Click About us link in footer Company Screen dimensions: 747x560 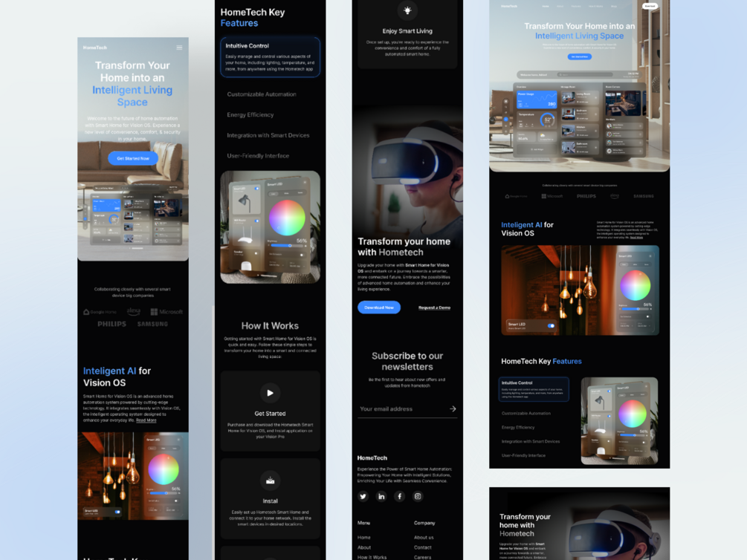pyautogui.click(x=424, y=537)
